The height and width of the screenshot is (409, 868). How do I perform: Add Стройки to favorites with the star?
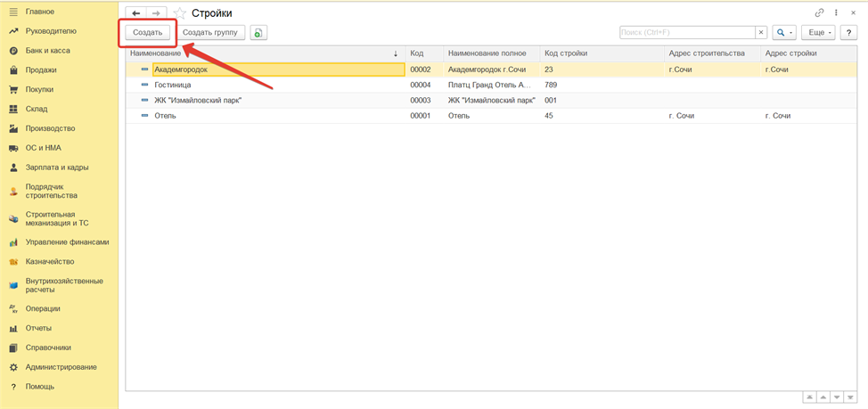click(x=180, y=13)
